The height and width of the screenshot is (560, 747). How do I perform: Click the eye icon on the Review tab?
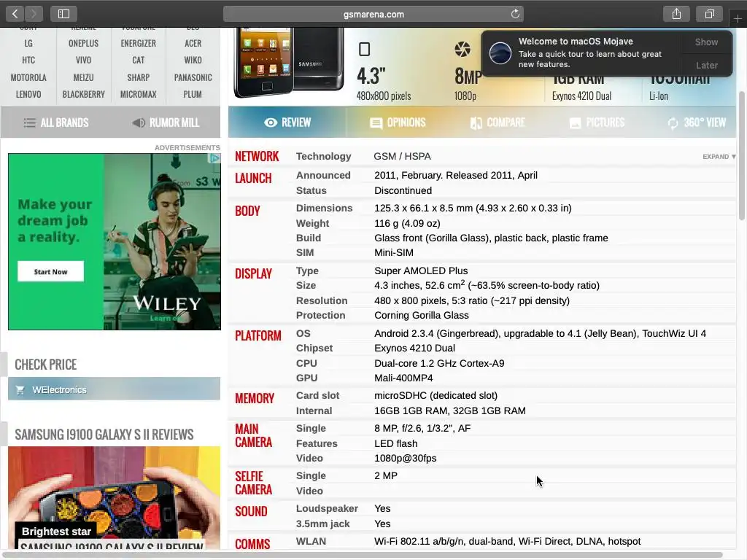coord(271,122)
